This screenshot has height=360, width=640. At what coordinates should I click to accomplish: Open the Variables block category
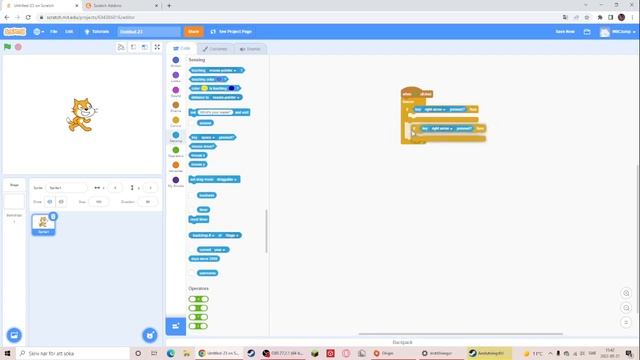pyautogui.click(x=176, y=167)
